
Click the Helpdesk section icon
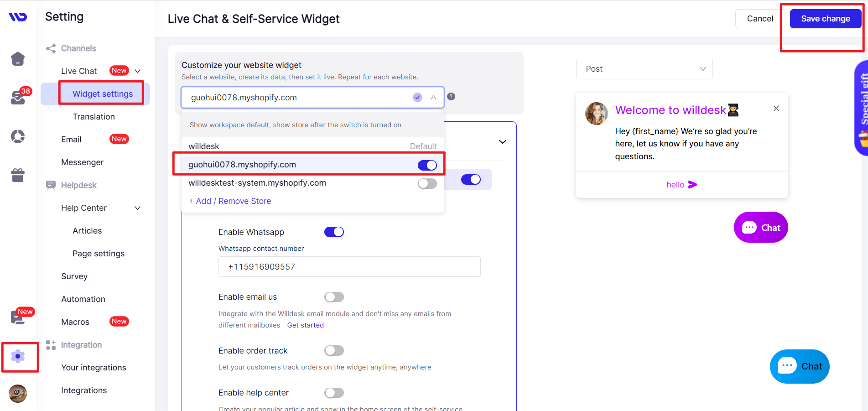[x=51, y=185]
